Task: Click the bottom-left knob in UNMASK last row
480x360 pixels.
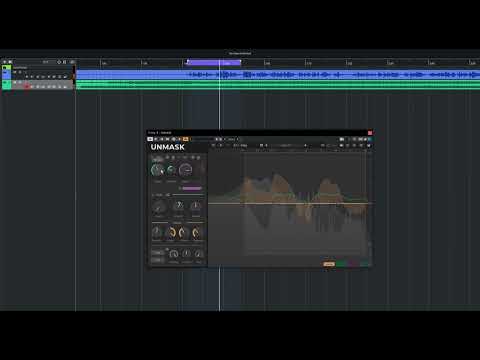Action: tap(173, 254)
